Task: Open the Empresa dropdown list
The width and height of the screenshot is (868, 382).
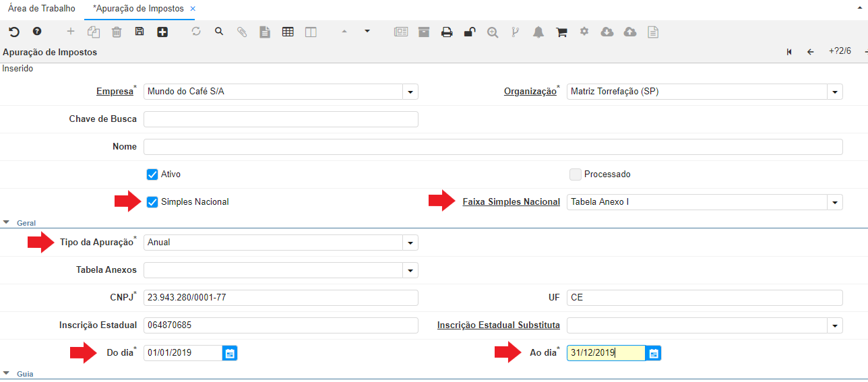Action: [410, 92]
